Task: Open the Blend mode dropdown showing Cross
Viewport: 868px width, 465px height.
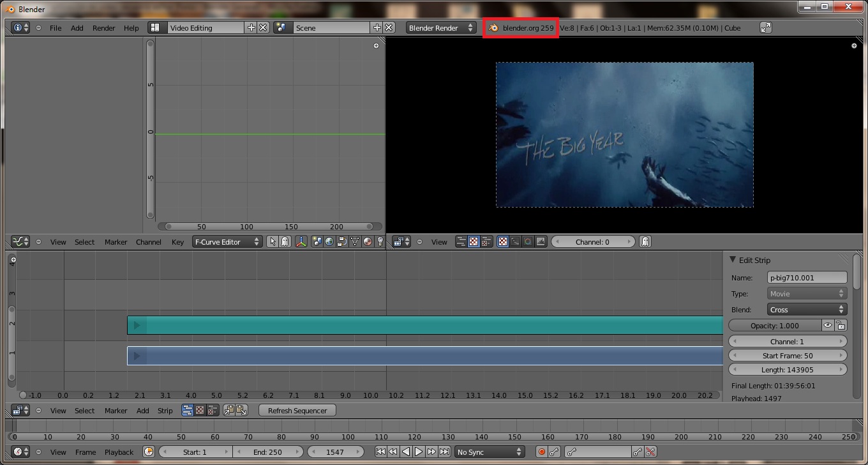Action: coord(807,309)
